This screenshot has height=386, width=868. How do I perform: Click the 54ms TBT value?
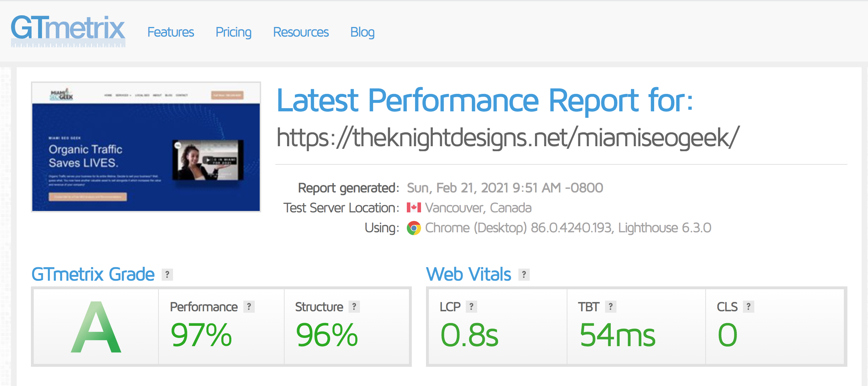pyautogui.click(x=617, y=335)
